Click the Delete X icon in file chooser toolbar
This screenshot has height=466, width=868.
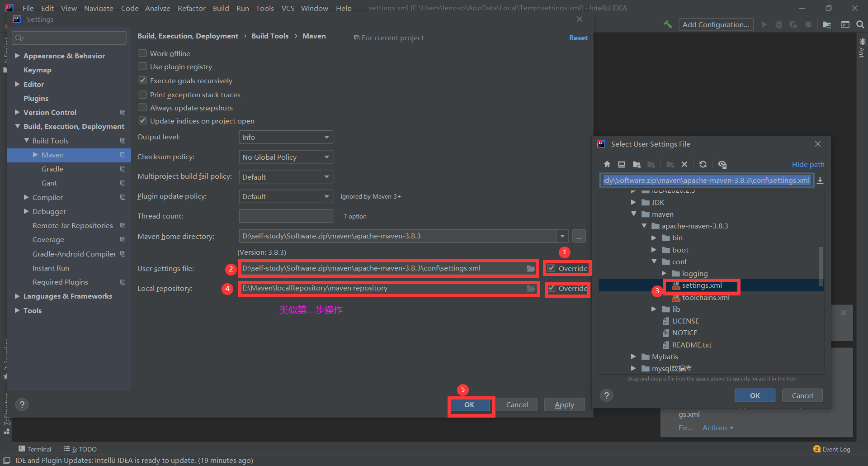pyautogui.click(x=684, y=164)
